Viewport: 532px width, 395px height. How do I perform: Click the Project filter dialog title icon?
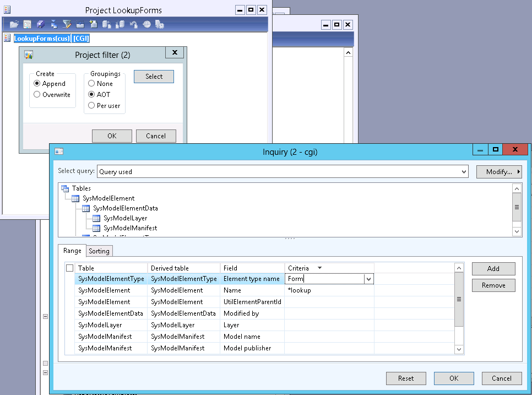(29, 55)
